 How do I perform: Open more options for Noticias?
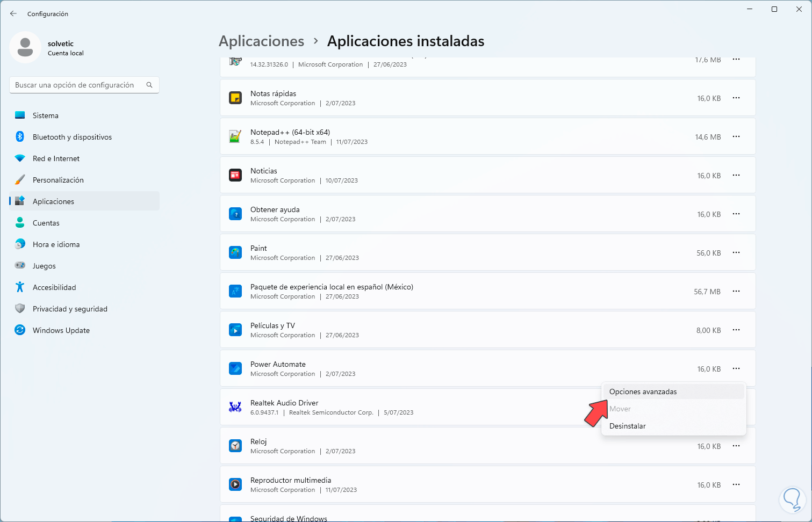(736, 175)
